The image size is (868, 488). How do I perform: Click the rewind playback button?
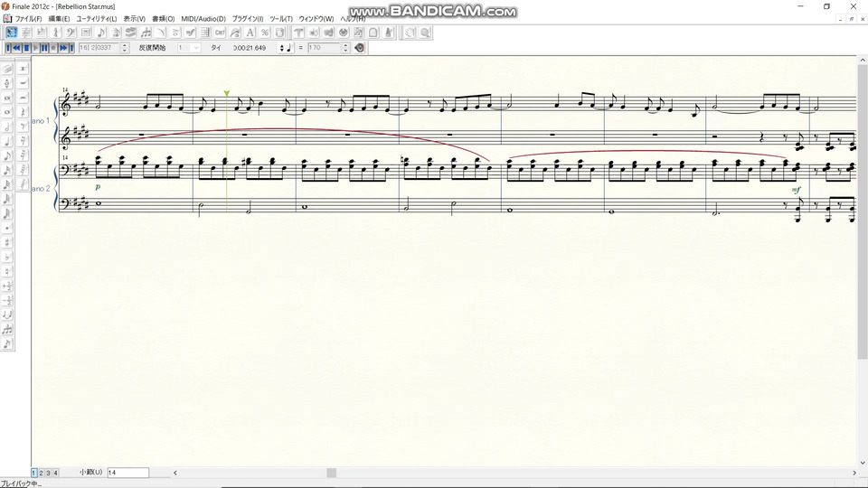point(16,48)
